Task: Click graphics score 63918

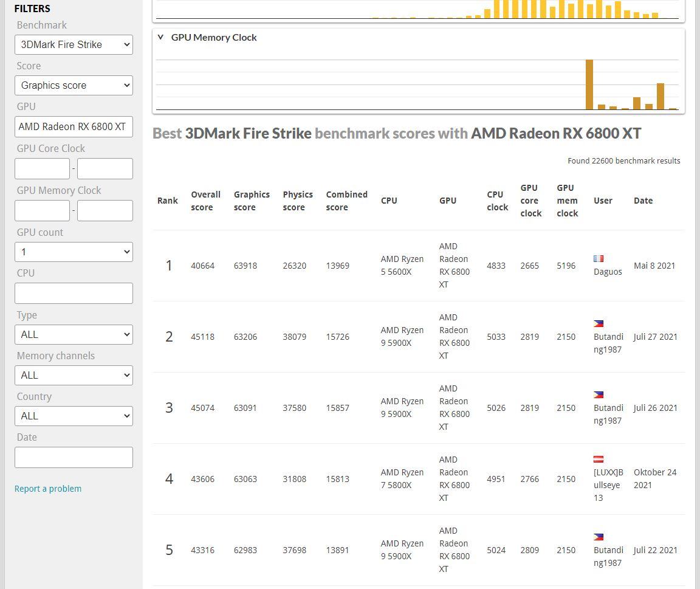Action: coord(245,266)
